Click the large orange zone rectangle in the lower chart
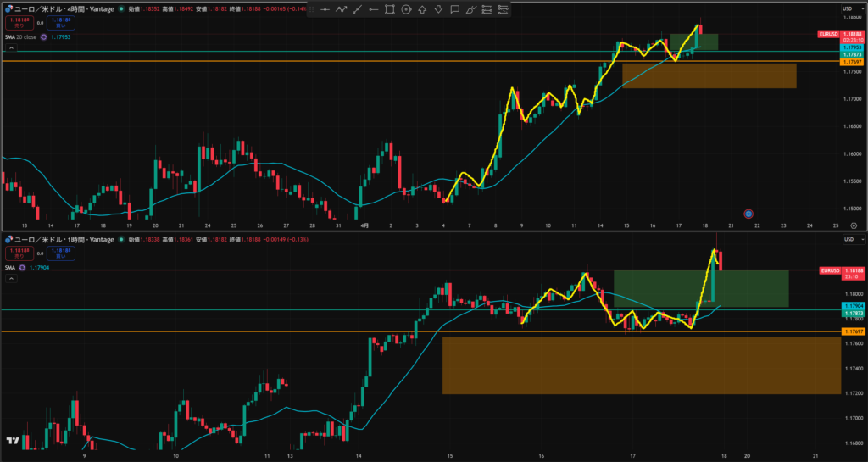 640,365
